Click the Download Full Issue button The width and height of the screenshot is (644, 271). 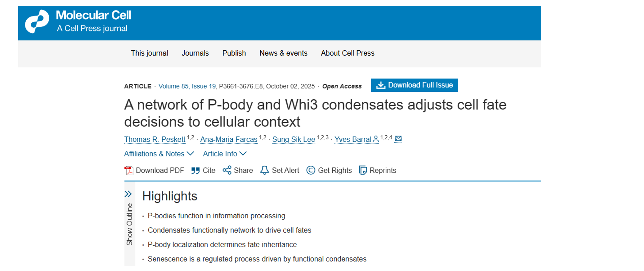(x=414, y=85)
